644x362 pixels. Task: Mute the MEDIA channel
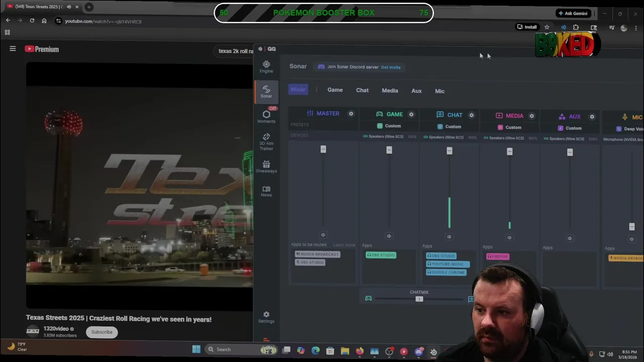[x=509, y=238]
